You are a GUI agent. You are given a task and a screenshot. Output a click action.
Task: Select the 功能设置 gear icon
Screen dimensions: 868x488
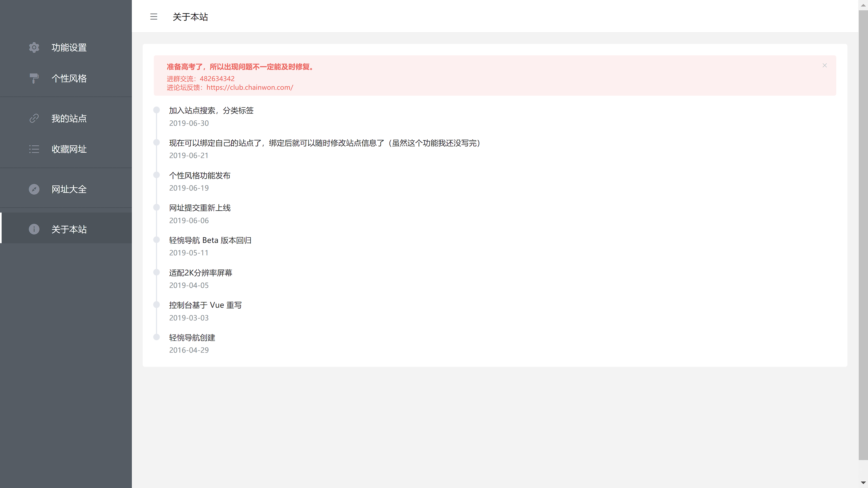[x=34, y=47]
